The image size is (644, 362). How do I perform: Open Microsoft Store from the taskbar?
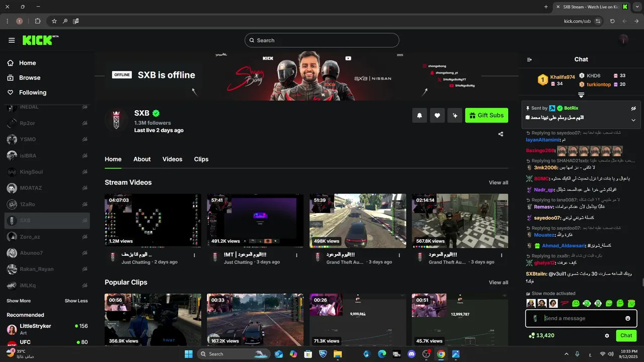tap(308, 354)
